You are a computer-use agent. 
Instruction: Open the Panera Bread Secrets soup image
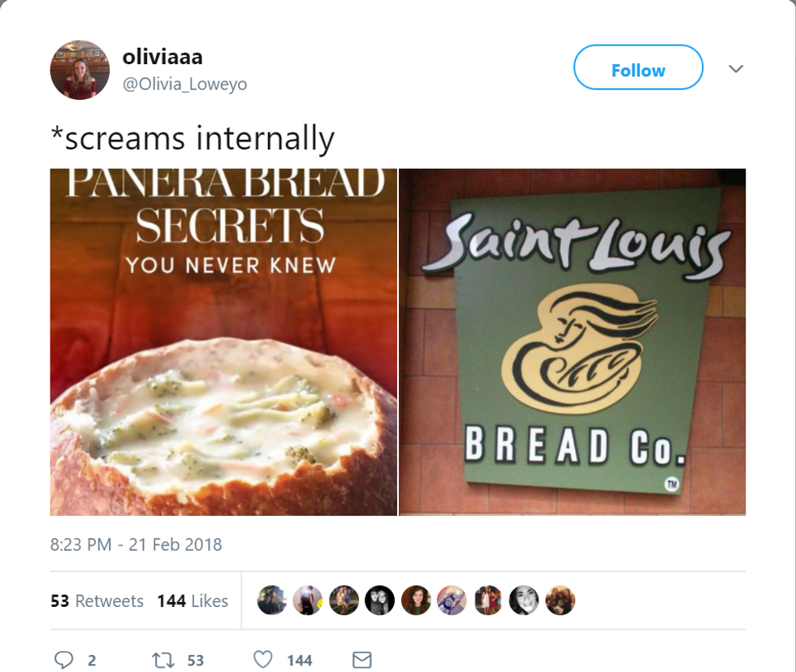pos(223,342)
